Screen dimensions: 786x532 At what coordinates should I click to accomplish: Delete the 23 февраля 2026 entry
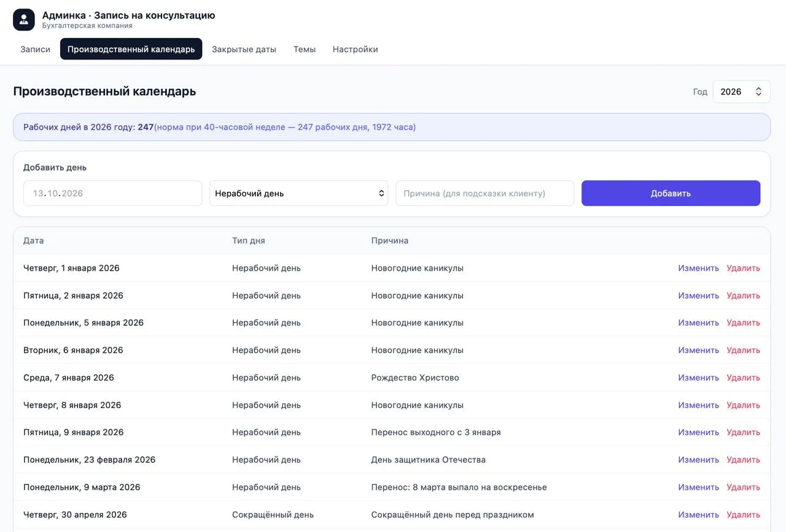pyautogui.click(x=743, y=460)
